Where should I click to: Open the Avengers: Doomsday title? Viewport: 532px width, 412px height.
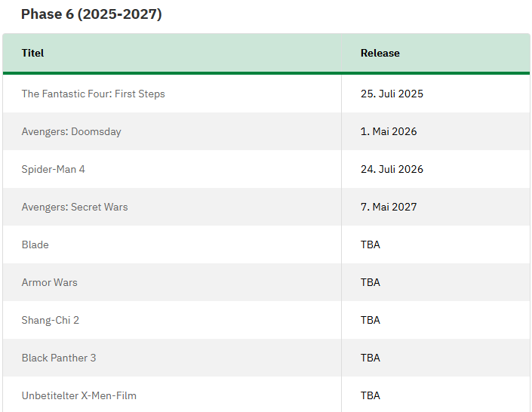tap(71, 131)
